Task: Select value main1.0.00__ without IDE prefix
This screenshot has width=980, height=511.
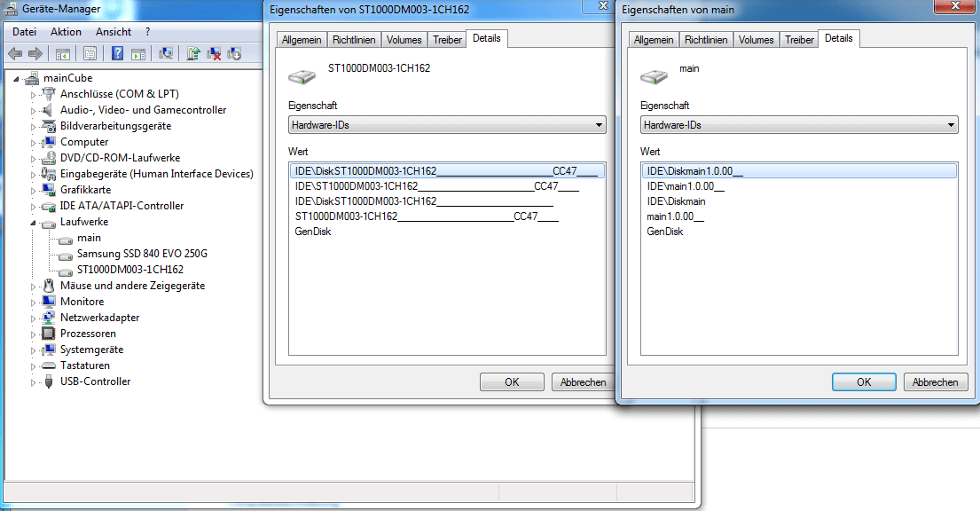Action: point(675,216)
